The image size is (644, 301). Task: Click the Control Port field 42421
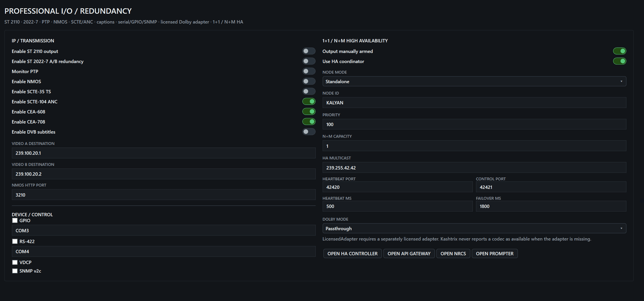[x=551, y=187]
